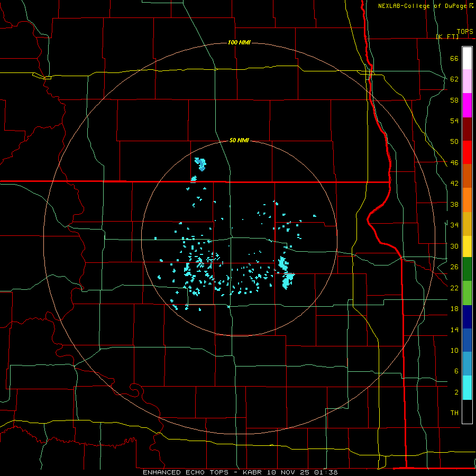Click the legend value 34
476x476 pixels.
tap(454, 225)
